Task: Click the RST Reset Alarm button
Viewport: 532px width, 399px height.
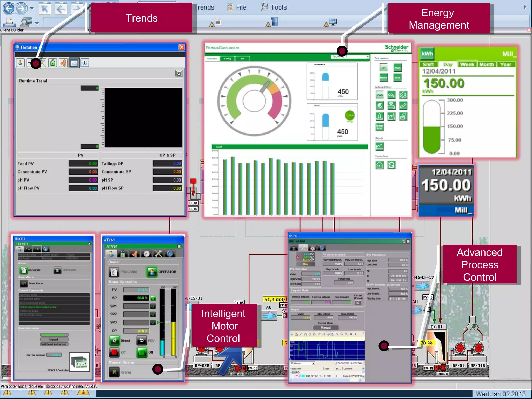Action: (x=24, y=283)
